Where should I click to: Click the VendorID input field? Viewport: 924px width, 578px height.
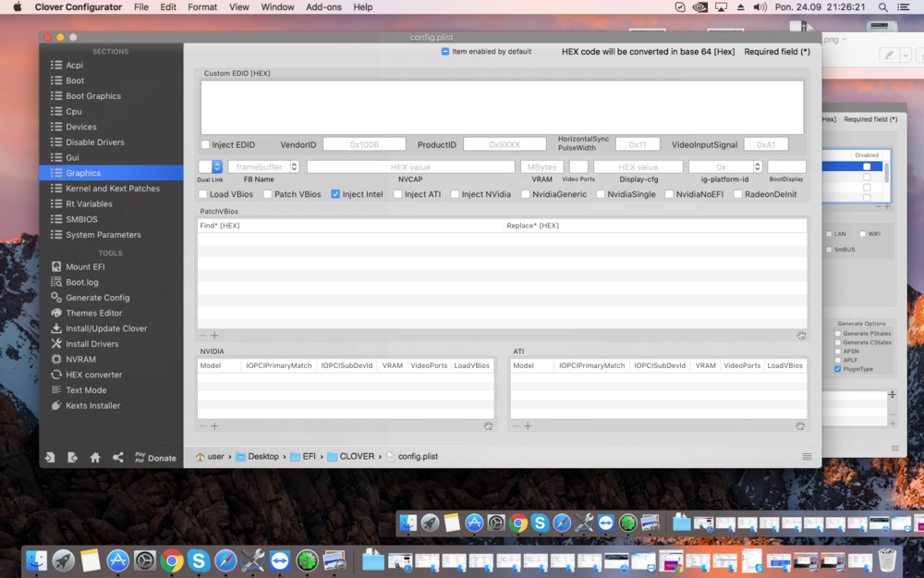[363, 145]
